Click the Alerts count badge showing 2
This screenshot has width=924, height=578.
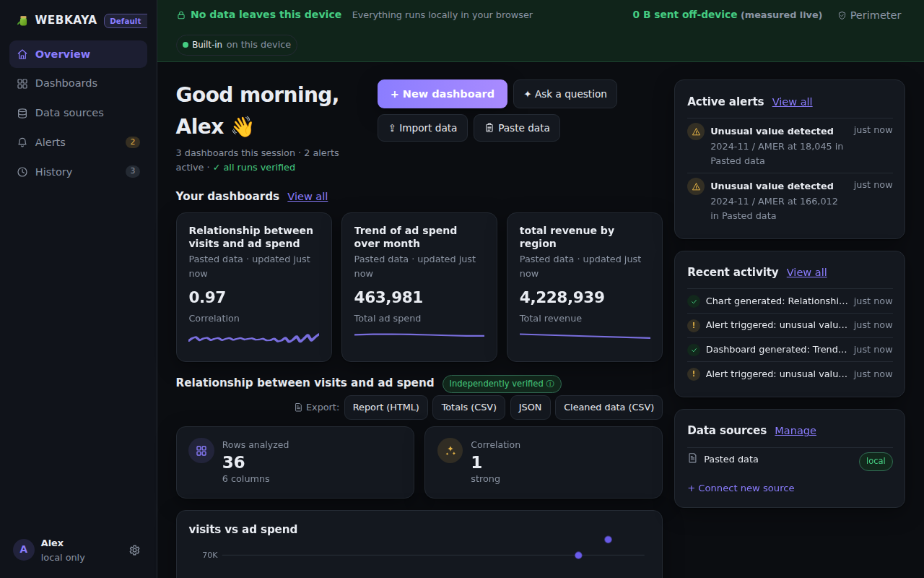[x=133, y=142]
